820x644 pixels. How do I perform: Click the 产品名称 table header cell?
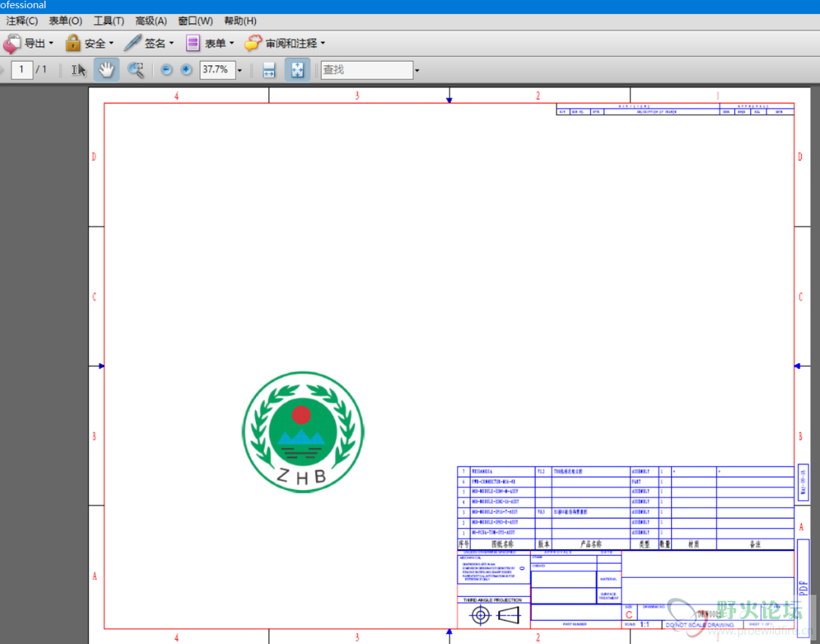591,544
